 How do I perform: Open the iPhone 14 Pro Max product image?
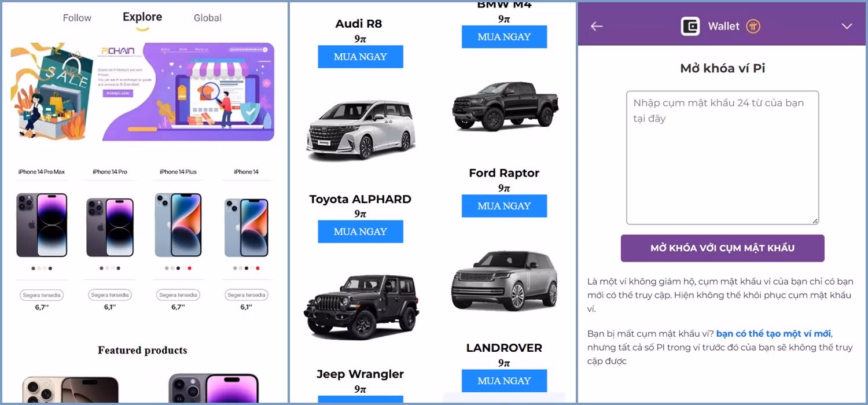42,225
